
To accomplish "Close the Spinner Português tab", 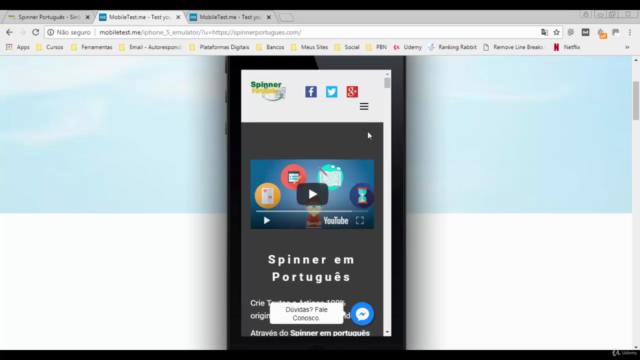I will click(x=87, y=17).
